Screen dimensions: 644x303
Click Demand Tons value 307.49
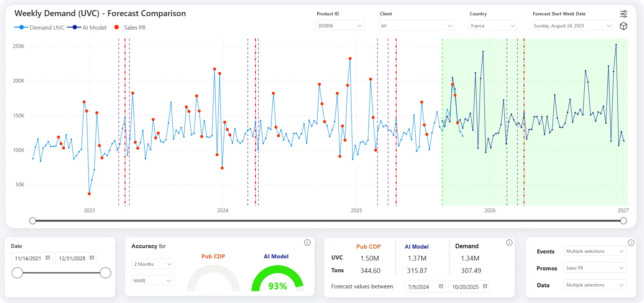coord(471,271)
